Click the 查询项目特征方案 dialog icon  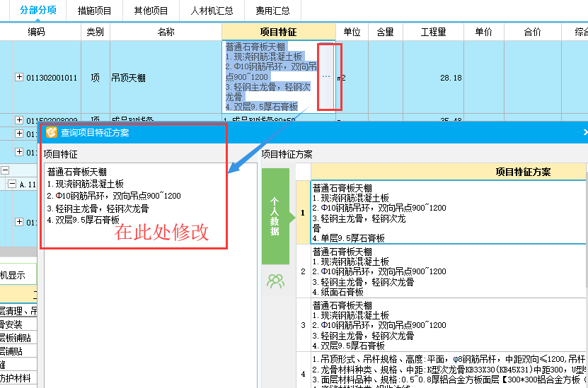click(52, 133)
